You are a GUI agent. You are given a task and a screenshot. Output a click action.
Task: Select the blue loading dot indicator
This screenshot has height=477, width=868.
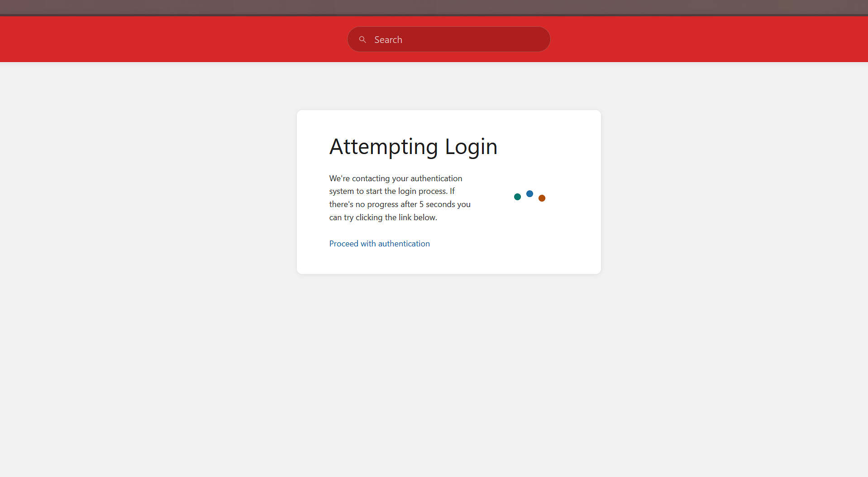(x=529, y=193)
